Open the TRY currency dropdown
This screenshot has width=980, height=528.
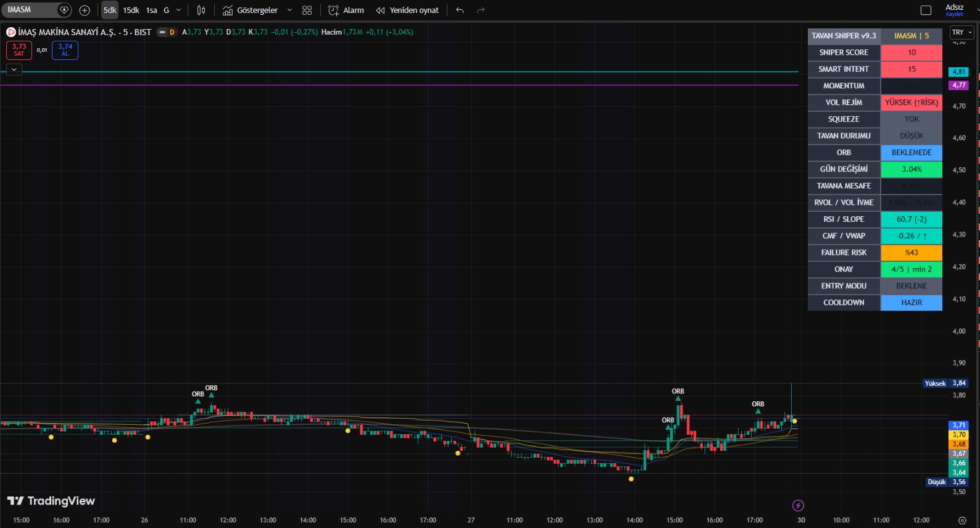click(961, 32)
